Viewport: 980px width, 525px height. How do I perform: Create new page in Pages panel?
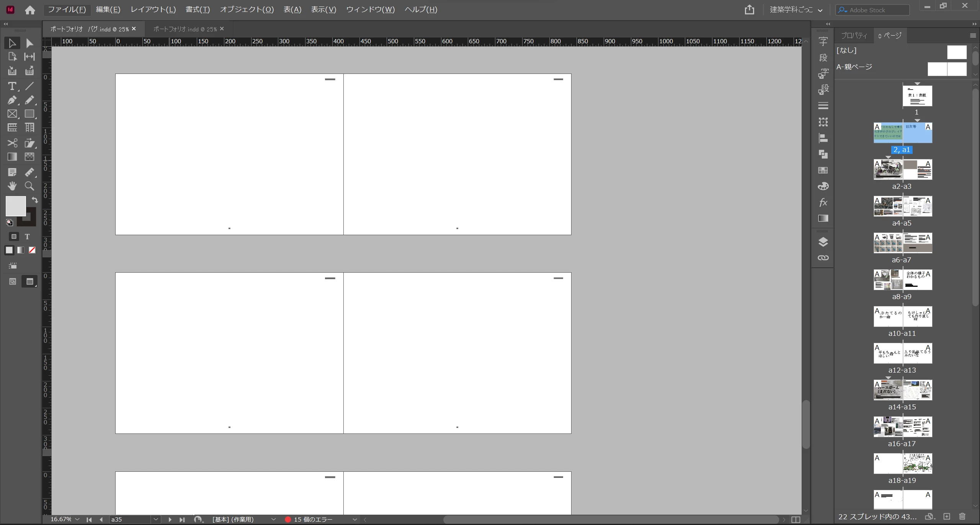coord(947,516)
